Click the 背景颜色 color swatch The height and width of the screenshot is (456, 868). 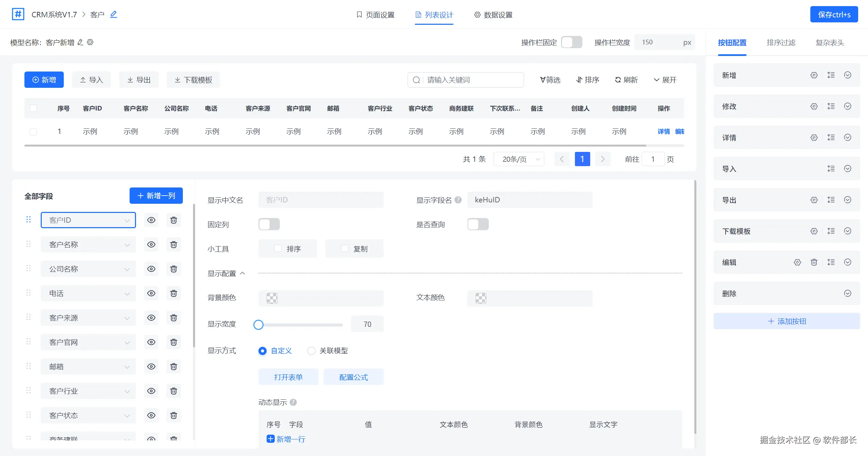272,298
